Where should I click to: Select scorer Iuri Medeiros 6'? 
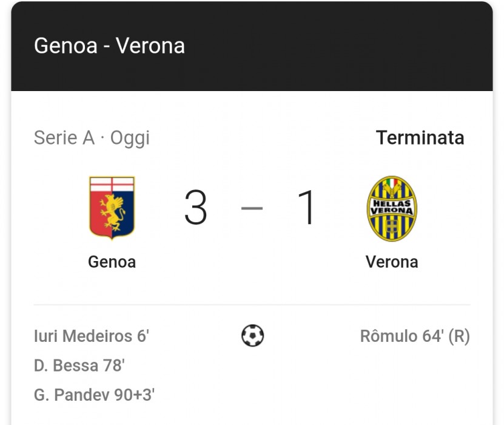[92, 336]
